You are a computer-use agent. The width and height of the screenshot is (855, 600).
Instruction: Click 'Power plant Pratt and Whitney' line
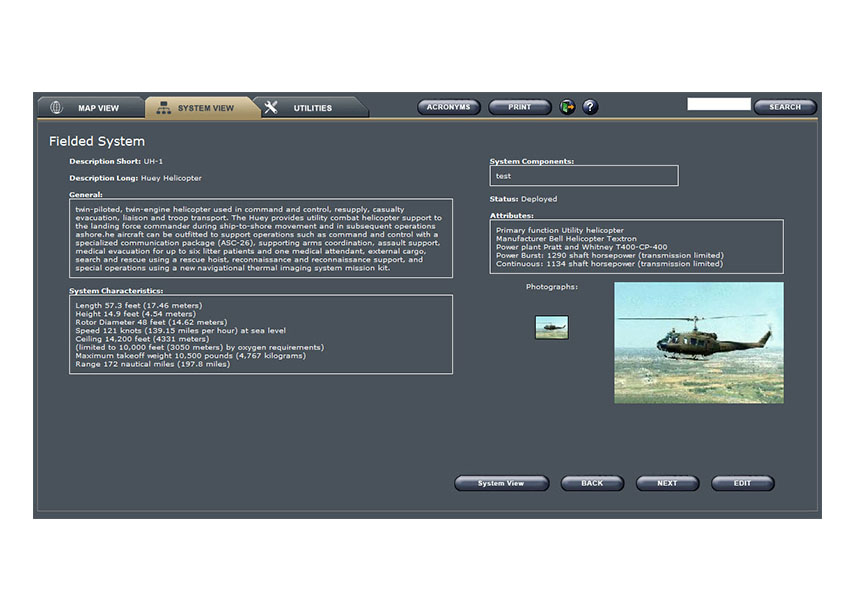pos(581,247)
